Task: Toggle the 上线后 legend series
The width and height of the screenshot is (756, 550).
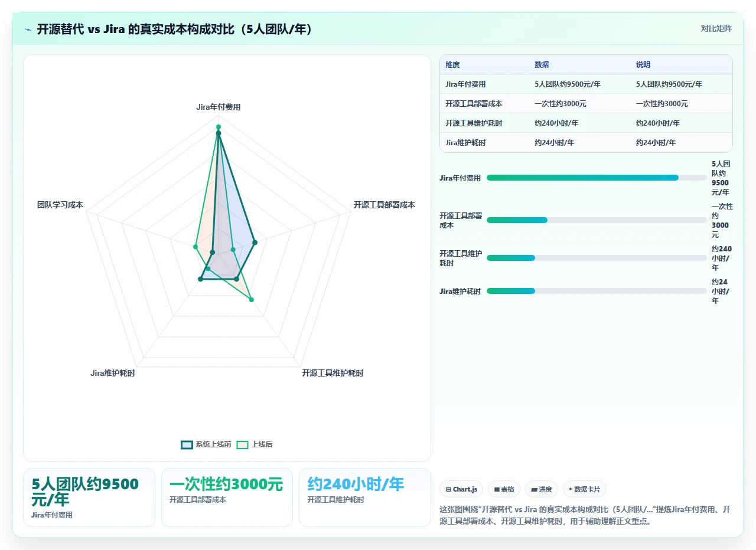Action: pyautogui.click(x=255, y=444)
